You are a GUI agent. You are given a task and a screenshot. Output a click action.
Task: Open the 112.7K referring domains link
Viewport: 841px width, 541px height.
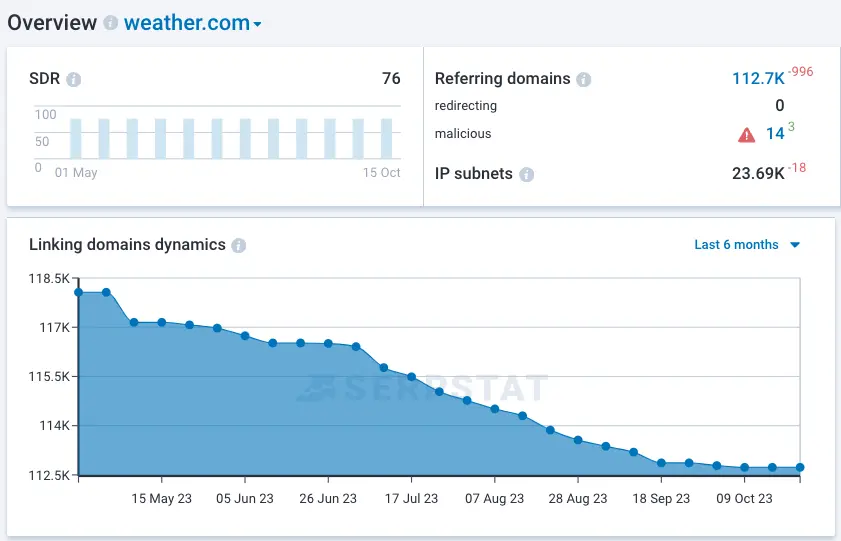click(757, 79)
